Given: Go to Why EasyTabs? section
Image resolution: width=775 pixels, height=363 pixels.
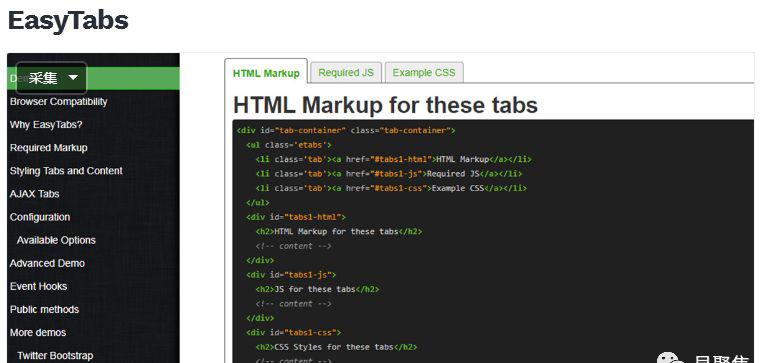Looking at the screenshot, I should [45, 125].
